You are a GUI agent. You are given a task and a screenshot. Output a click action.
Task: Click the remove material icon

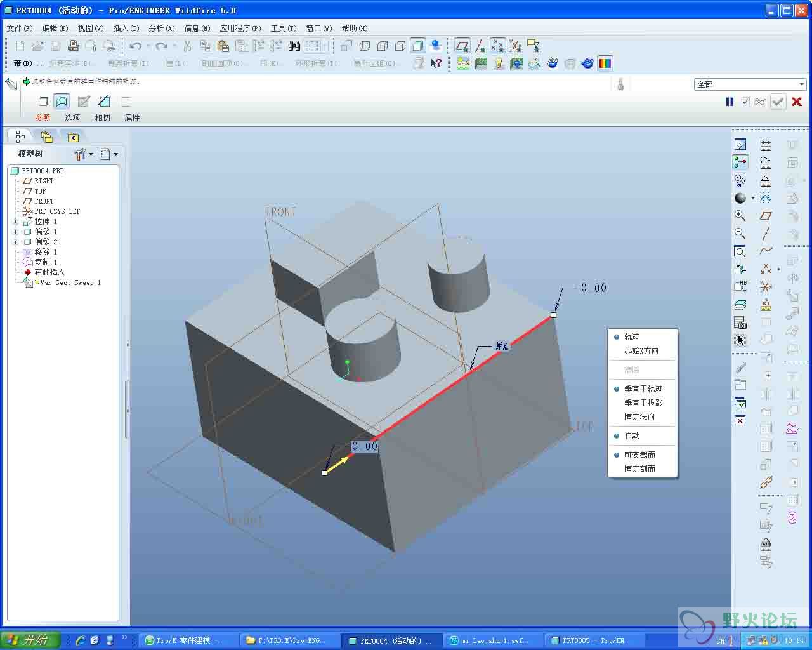pos(105,102)
